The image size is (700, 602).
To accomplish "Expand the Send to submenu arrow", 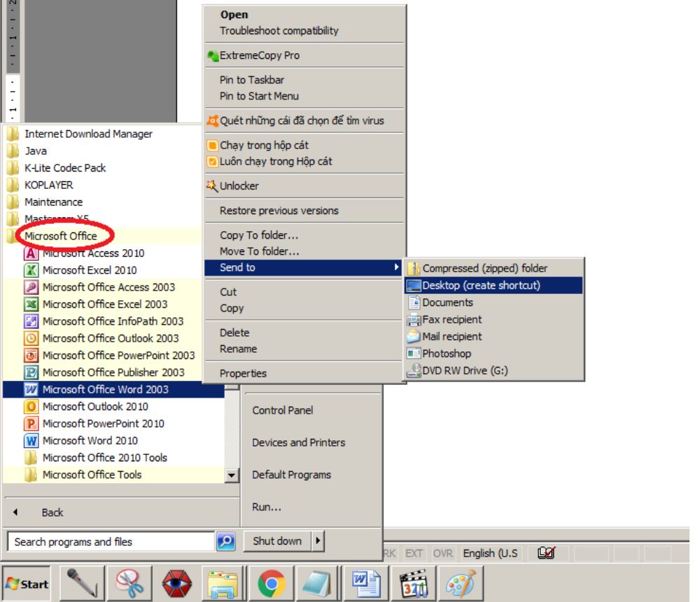I will [x=396, y=267].
